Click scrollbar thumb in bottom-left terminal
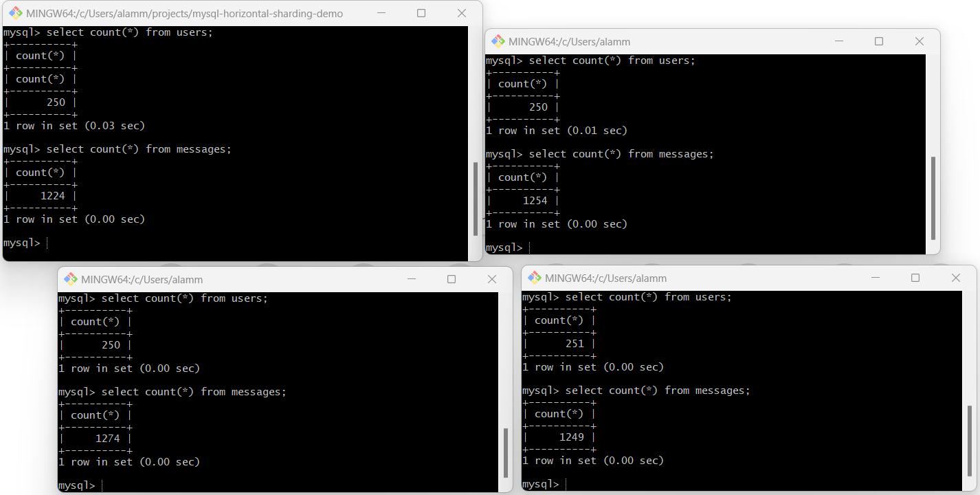This screenshot has width=980, height=495. click(506, 453)
